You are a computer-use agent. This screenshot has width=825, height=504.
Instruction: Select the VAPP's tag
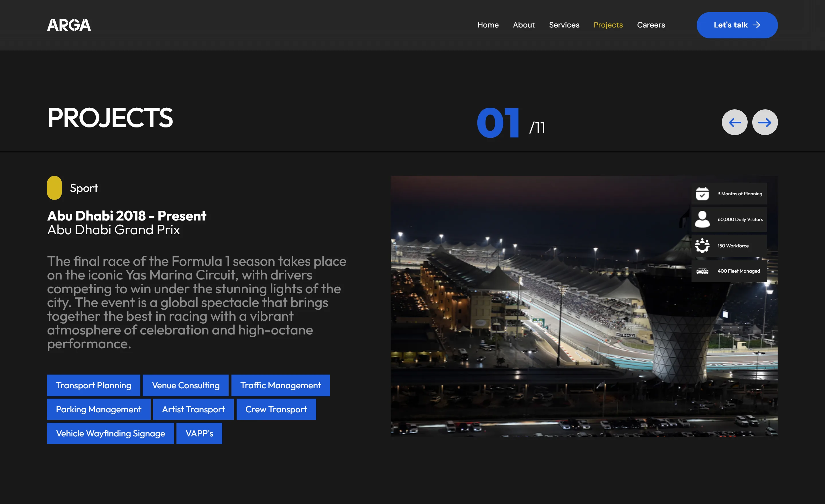coord(199,433)
